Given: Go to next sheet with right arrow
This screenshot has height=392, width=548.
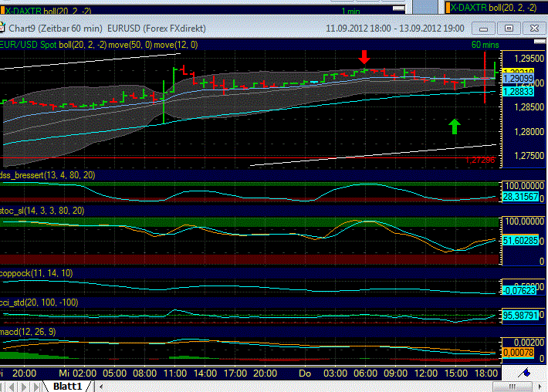Looking at the screenshot, I should tap(25, 387).
